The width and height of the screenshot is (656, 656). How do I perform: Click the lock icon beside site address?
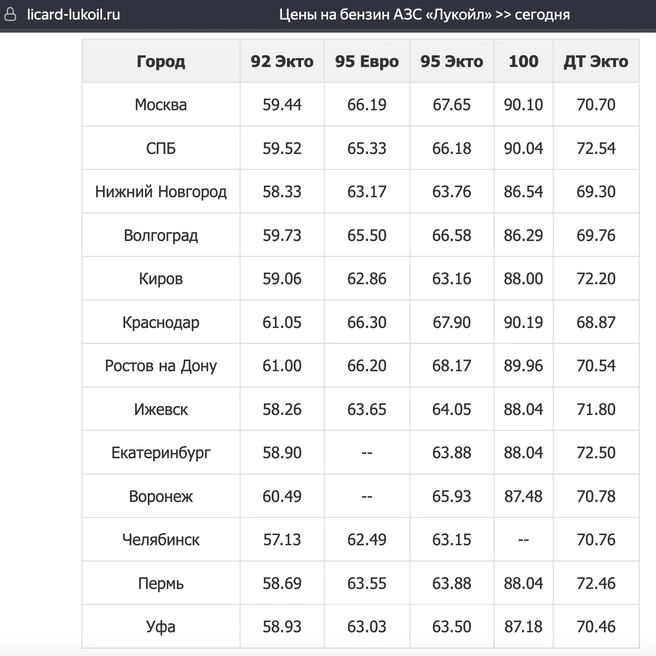10,15
